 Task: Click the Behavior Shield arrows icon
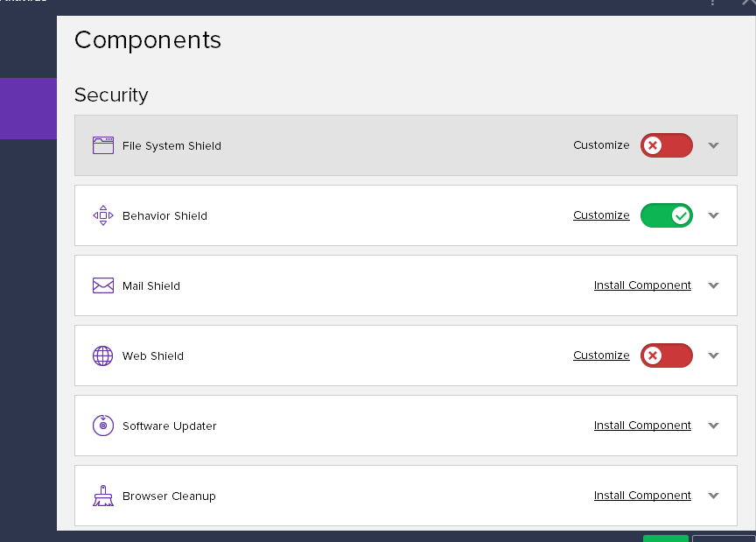103,215
